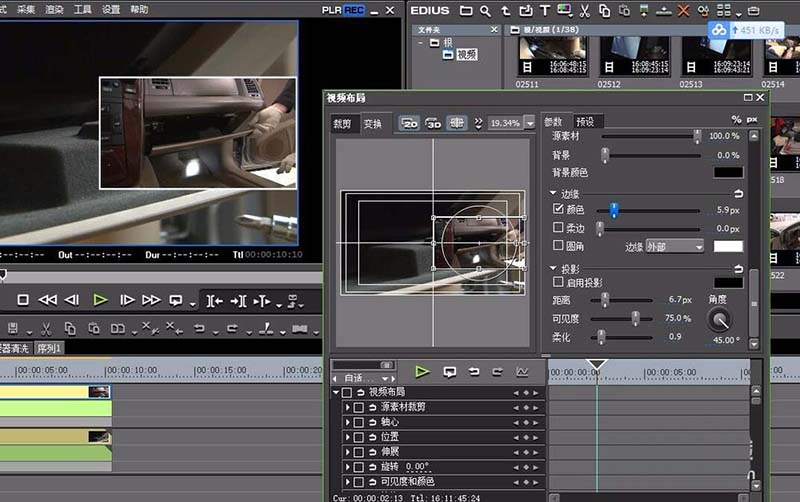Click the white border color swatch
The height and width of the screenshot is (502, 800).
click(728, 246)
